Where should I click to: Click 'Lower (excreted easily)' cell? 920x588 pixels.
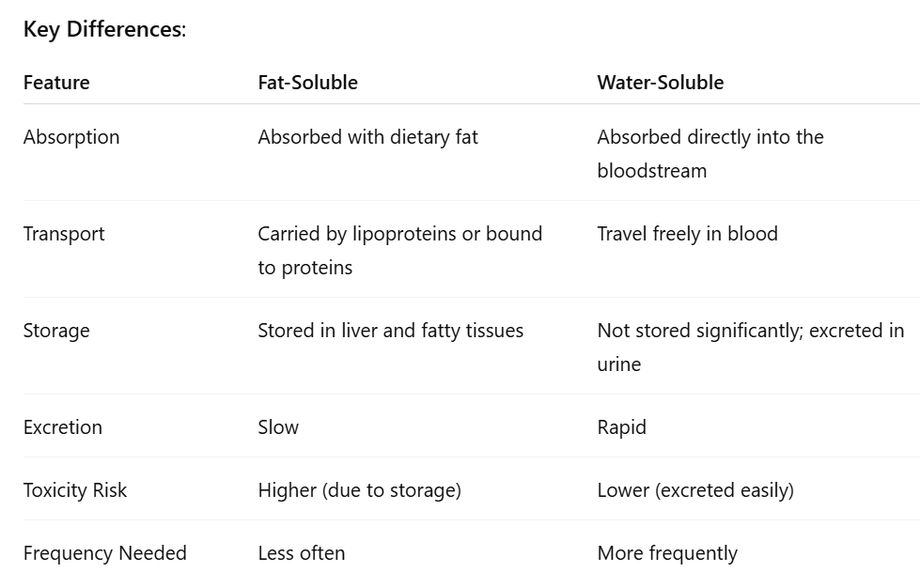pos(695,490)
